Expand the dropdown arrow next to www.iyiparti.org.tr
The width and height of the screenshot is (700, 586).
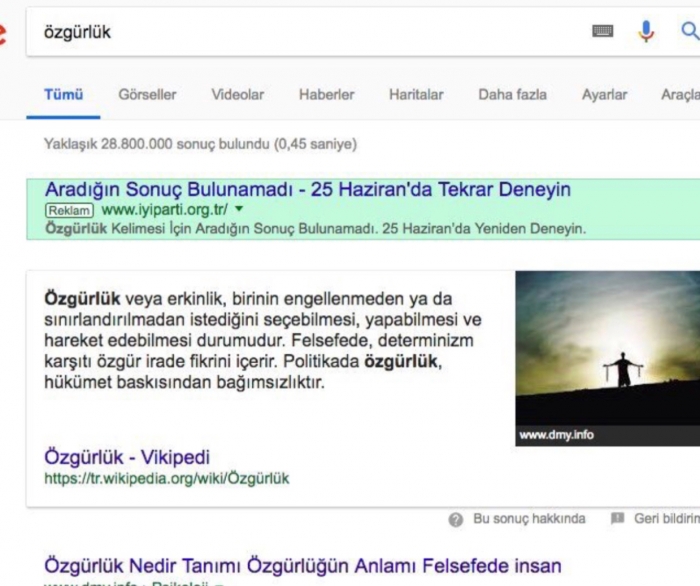click(x=239, y=210)
